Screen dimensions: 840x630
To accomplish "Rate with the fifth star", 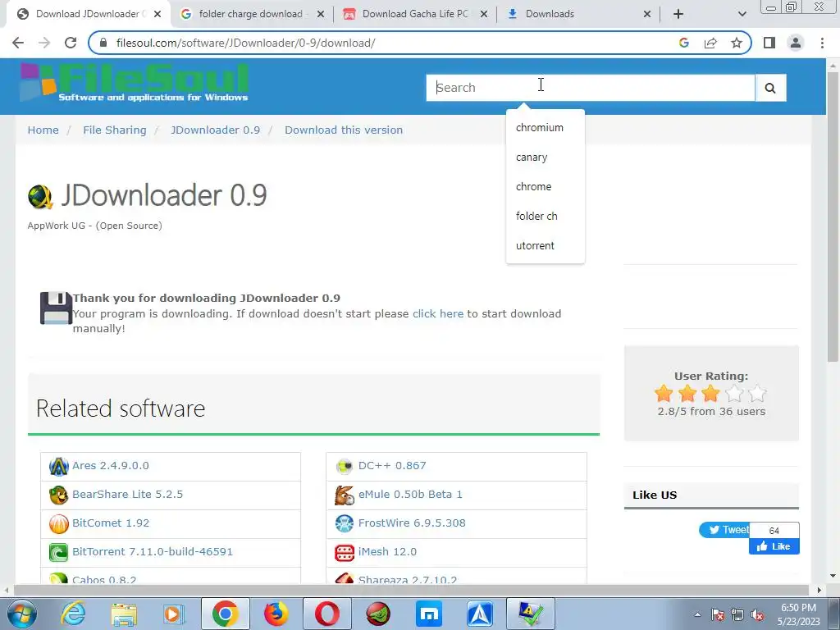I will tap(757, 394).
